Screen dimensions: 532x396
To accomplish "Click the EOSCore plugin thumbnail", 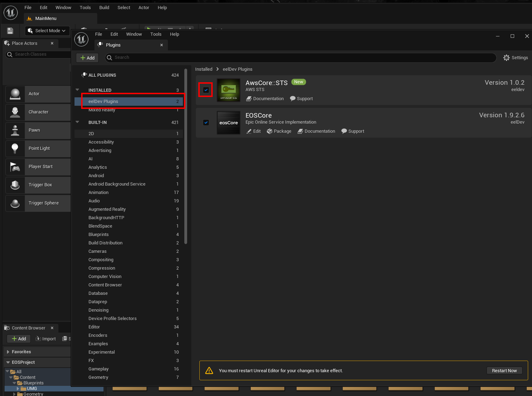I will point(229,123).
